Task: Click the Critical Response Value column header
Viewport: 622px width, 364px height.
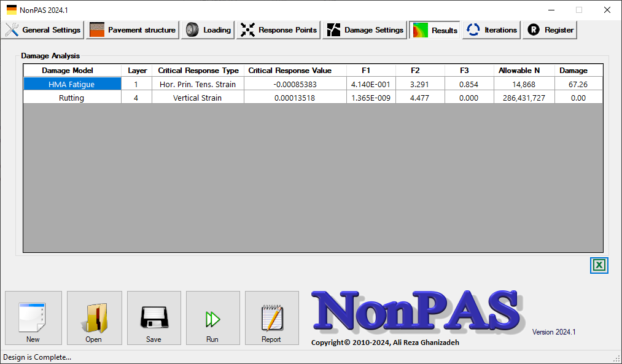Action: (290, 71)
